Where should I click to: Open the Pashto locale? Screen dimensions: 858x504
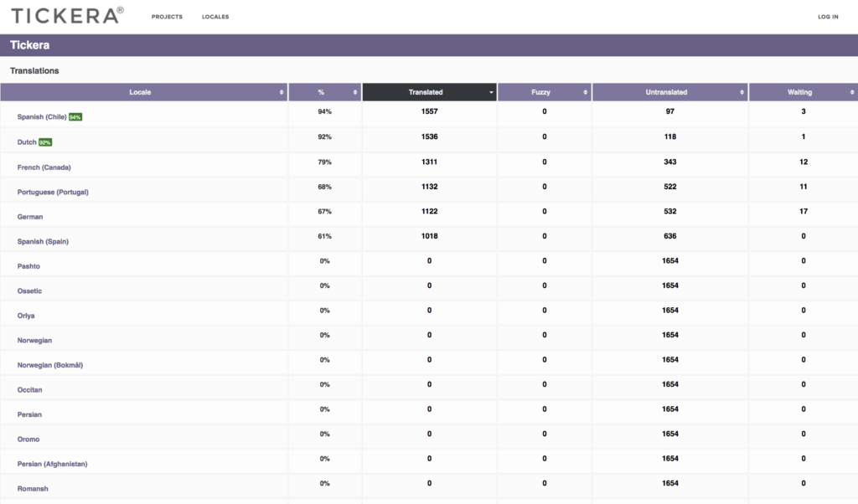[x=28, y=266]
